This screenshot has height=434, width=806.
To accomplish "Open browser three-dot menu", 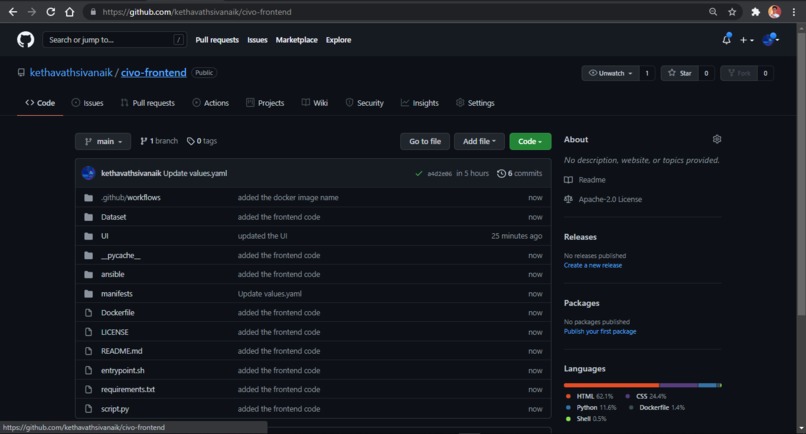I will tap(794, 11).
